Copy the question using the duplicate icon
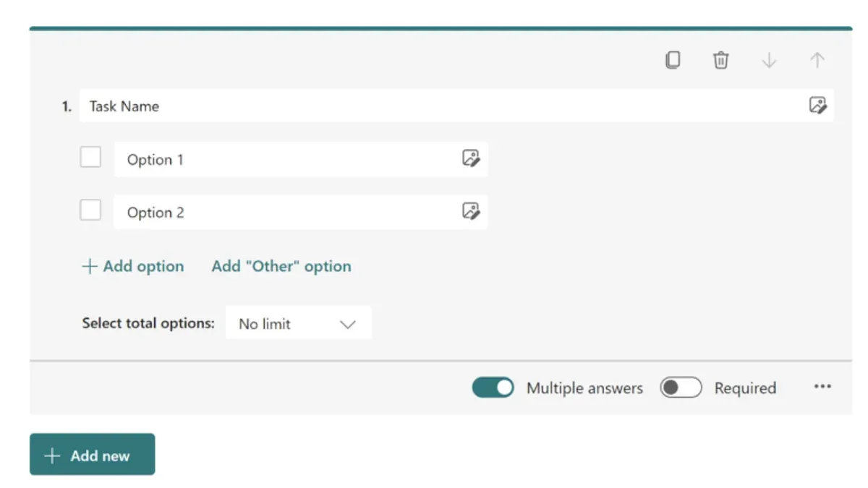 [673, 60]
